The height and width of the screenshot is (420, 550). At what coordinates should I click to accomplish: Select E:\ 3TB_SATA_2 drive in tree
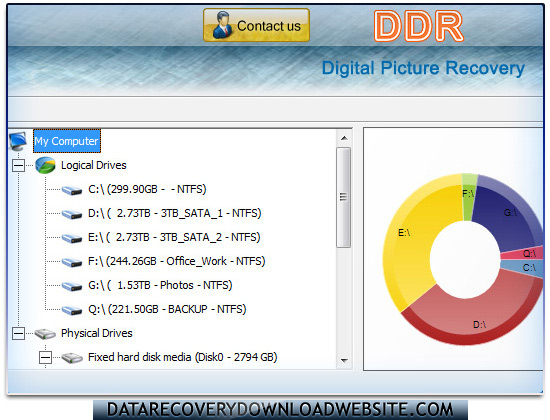pyautogui.click(x=174, y=238)
